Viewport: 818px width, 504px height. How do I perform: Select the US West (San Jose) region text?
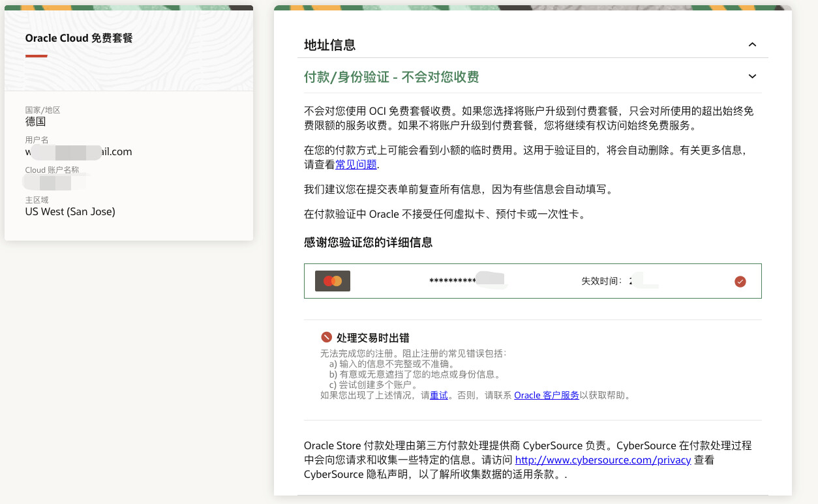click(x=70, y=211)
